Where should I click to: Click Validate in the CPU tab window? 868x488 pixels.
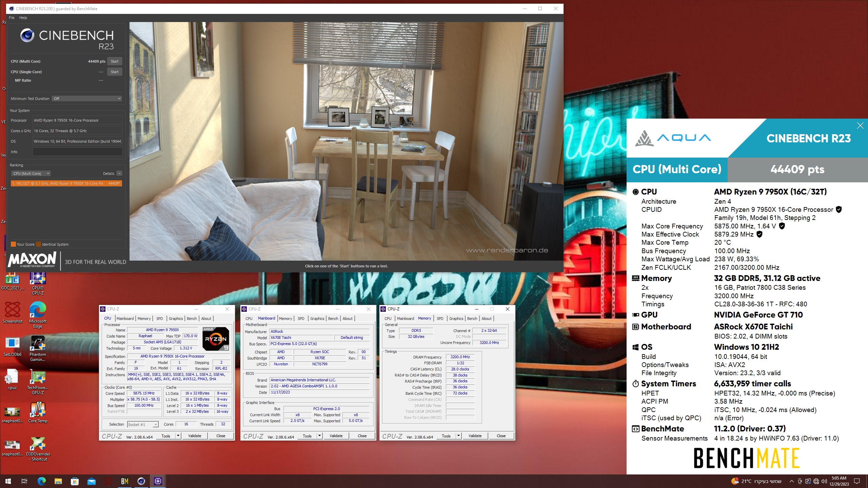195,436
